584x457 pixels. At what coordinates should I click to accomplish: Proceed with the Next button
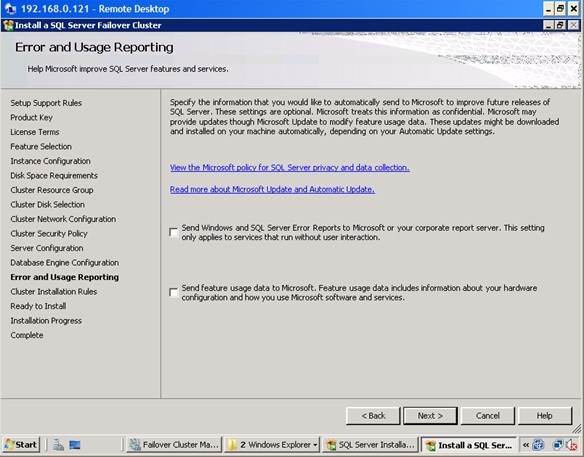click(430, 416)
